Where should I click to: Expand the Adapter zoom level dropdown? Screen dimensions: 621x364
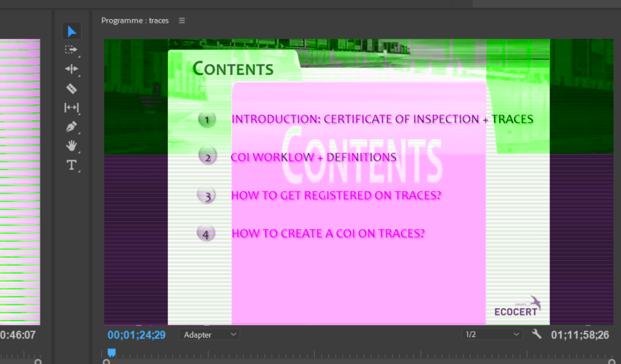(x=211, y=334)
